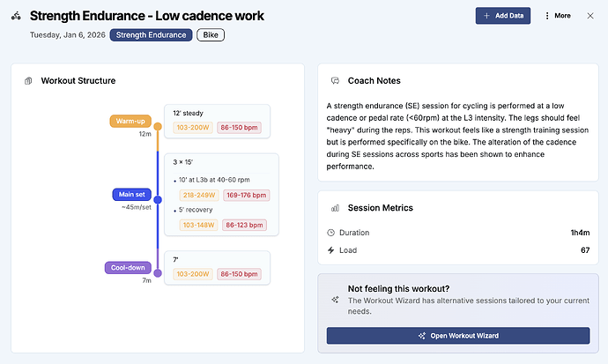Open Workout Wizard
Screen dimensions: 608x364
(x=457, y=336)
